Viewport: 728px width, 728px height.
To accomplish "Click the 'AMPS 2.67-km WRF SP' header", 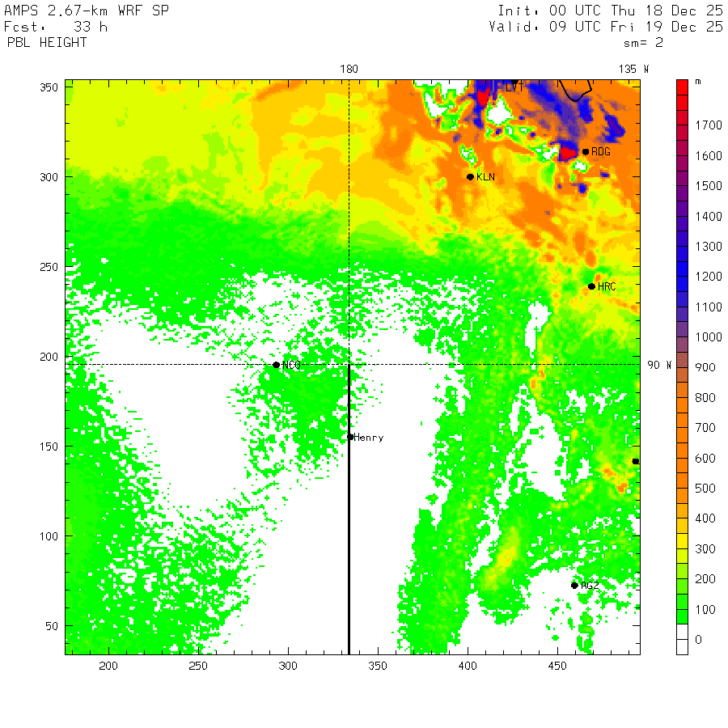I will pos(87,11).
